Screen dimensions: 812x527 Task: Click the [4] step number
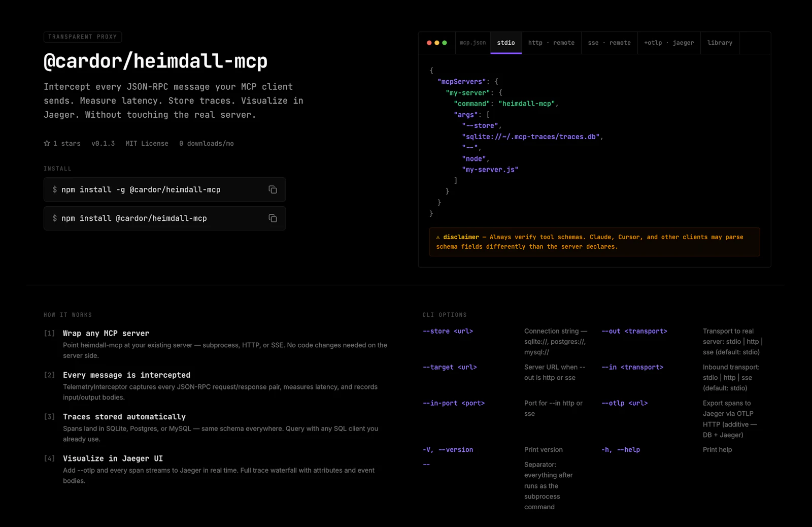(x=49, y=458)
